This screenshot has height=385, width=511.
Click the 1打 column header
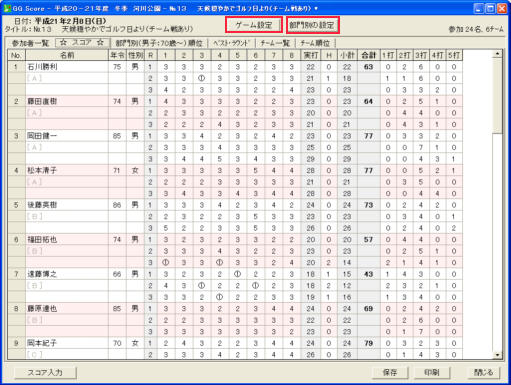(x=388, y=55)
